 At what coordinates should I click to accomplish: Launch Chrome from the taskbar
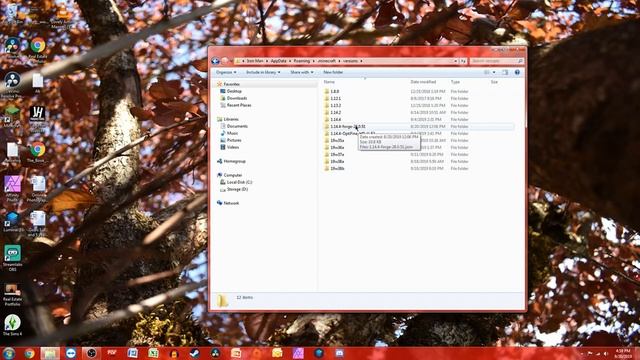pos(29,353)
